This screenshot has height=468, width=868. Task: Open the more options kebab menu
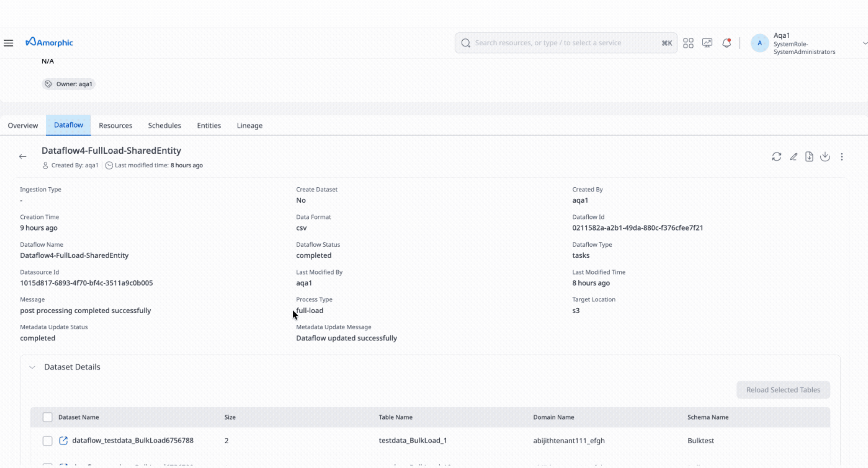[842, 157]
